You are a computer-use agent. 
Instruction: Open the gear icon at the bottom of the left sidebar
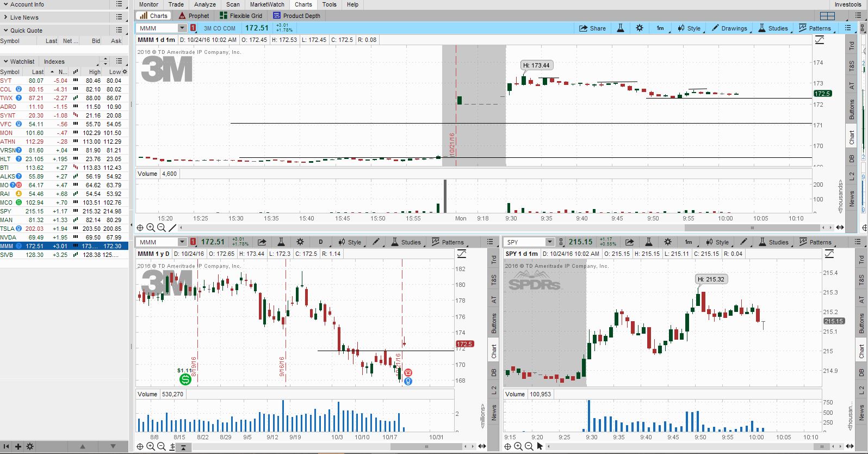[30, 446]
